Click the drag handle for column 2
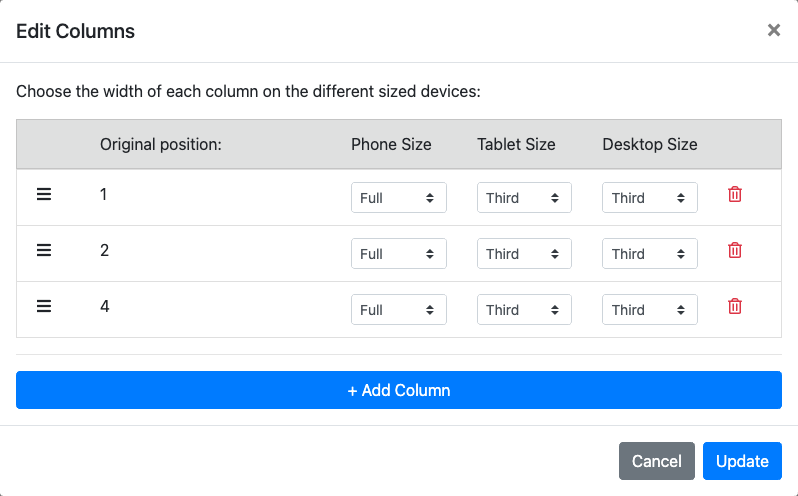This screenshot has width=798, height=496. point(44,251)
